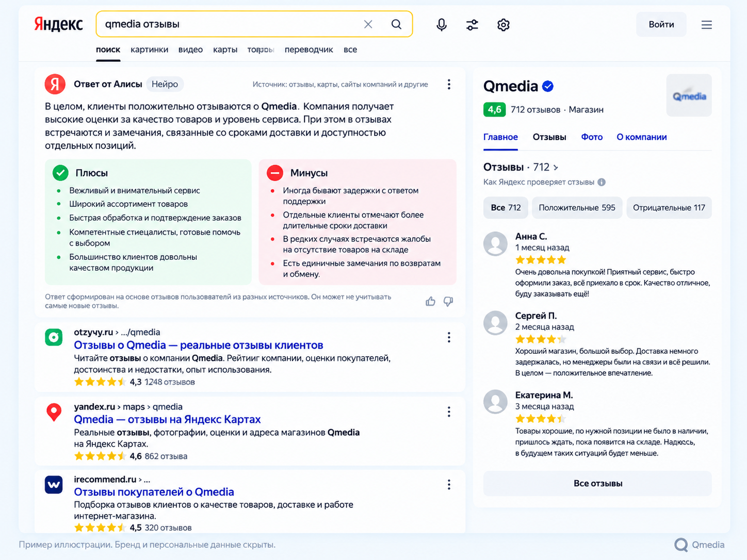
Task: Click the otzyvy.ru breadcrumb URL
Action: pyautogui.click(x=117, y=332)
